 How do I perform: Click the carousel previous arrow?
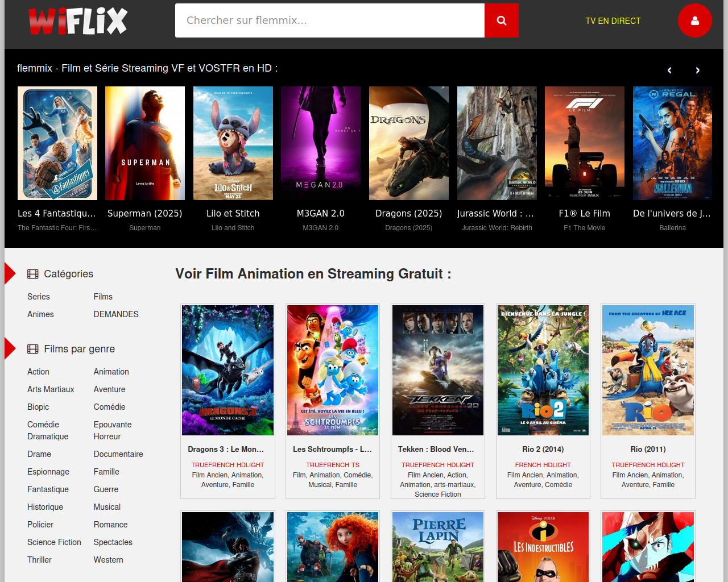[669, 70]
